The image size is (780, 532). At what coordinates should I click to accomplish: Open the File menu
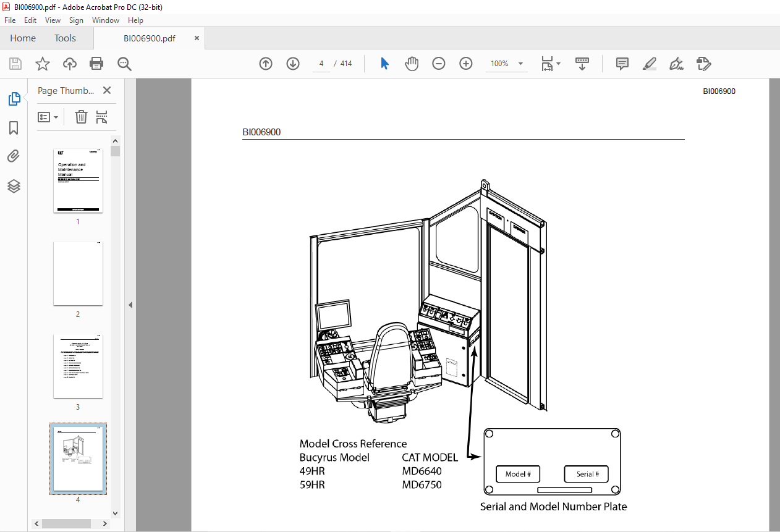click(x=10, y=20)
